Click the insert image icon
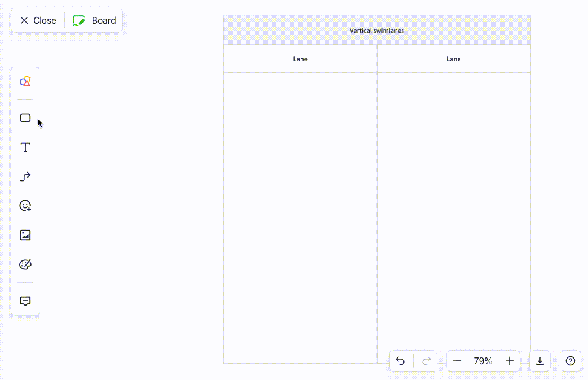The image size is (588, 380). [25, 235]
